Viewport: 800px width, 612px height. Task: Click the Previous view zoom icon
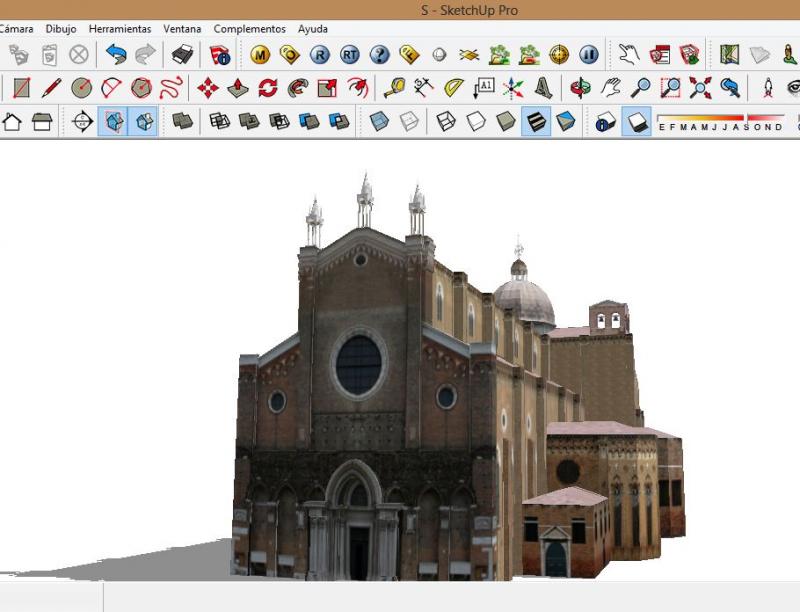click(730, 88)
